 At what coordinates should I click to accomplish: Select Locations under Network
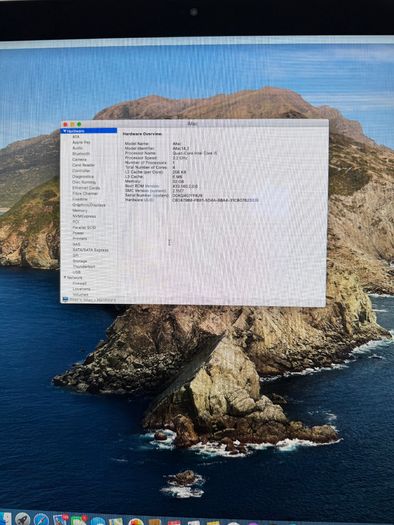click(x=81, y=289)
